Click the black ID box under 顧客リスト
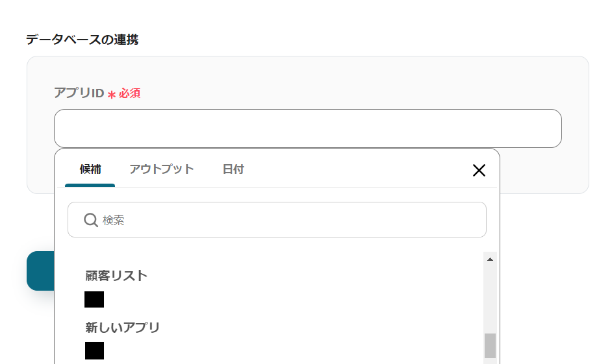 (x=94, y=300)
